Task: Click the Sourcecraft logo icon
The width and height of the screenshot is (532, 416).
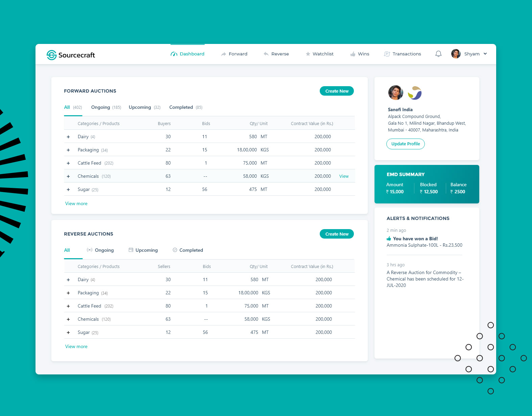Action: [x=51, y=55]
